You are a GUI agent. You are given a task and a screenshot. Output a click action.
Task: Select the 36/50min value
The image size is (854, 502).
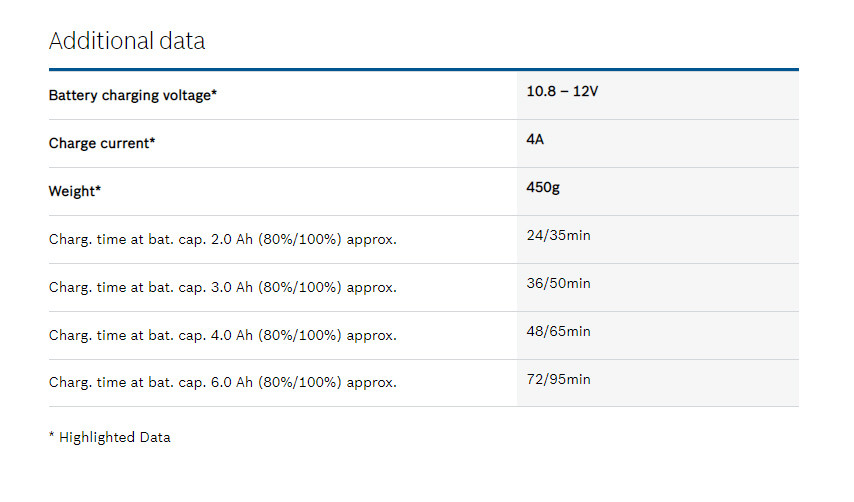point(558,283)
